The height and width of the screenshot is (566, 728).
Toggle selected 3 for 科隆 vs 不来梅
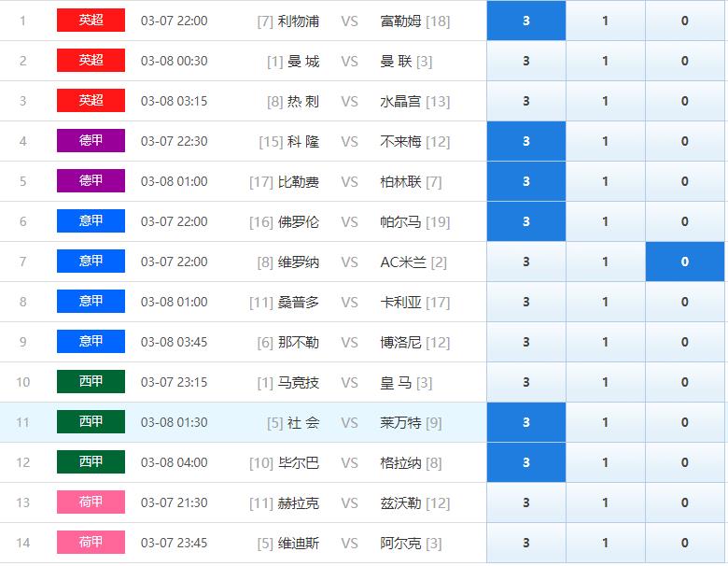(x=526, y=141)
